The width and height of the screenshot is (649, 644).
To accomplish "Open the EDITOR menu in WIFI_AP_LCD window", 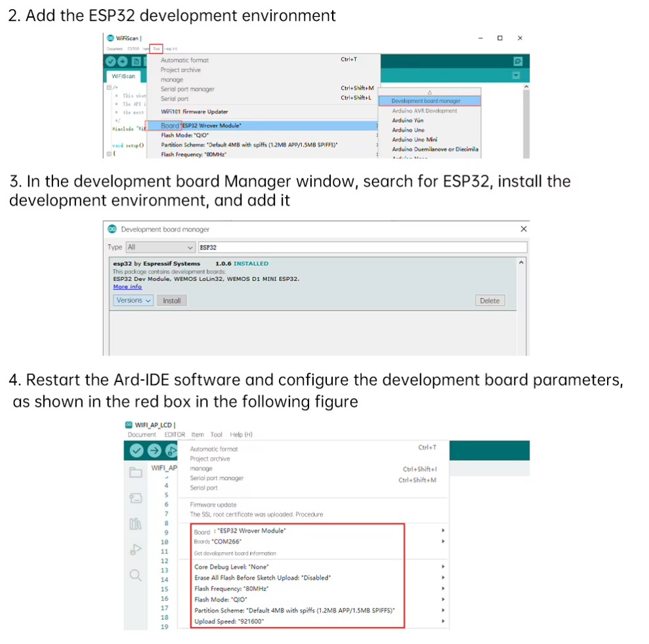I will [175, 435].
